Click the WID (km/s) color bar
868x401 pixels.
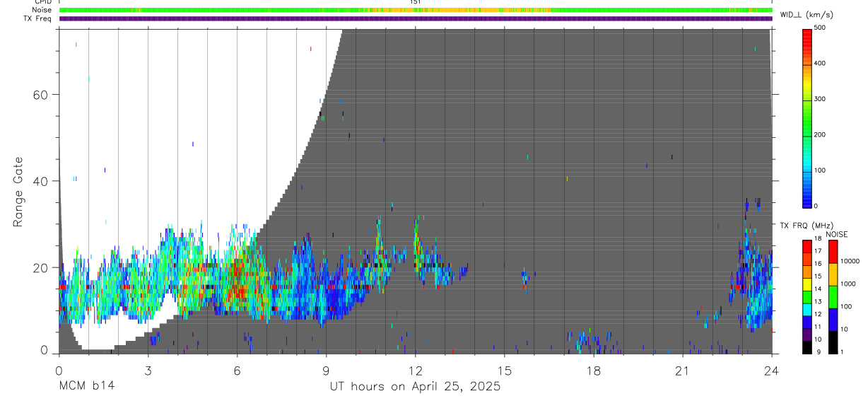[807, 117]
